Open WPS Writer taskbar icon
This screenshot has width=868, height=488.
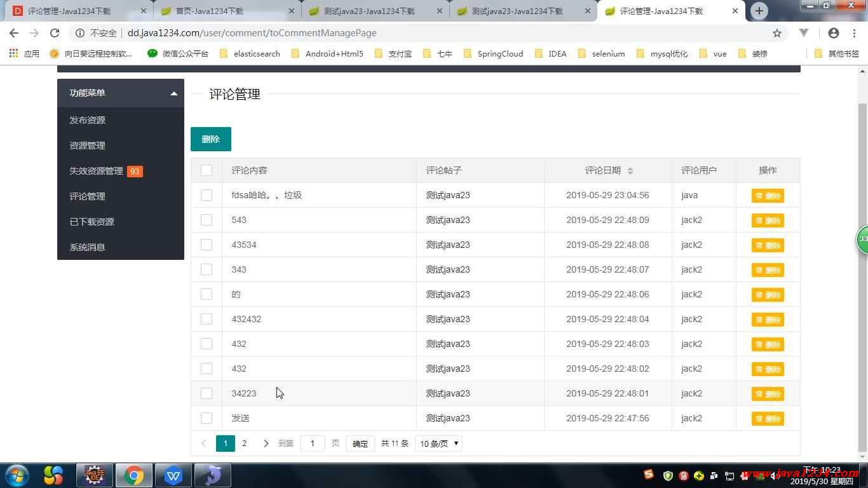(x=173, y=475)
